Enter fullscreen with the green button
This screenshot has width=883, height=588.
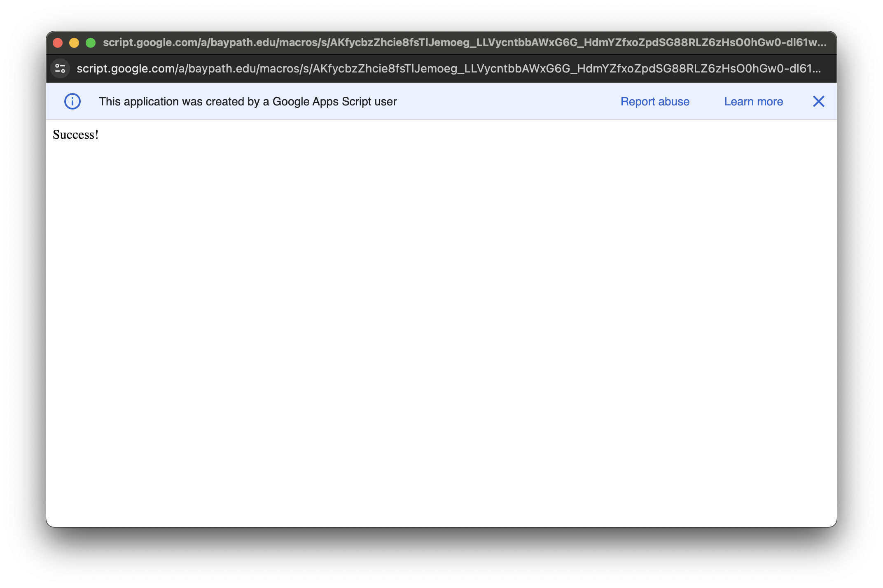tap(91, 43)
